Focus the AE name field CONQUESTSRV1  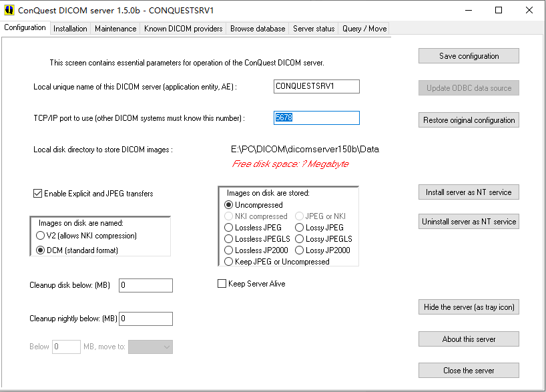click(316, 86)
